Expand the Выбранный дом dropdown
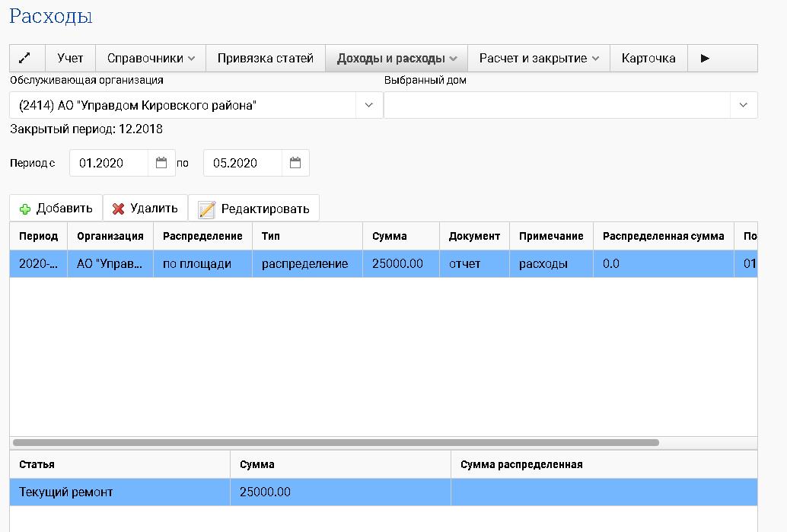 click(744, 105)
